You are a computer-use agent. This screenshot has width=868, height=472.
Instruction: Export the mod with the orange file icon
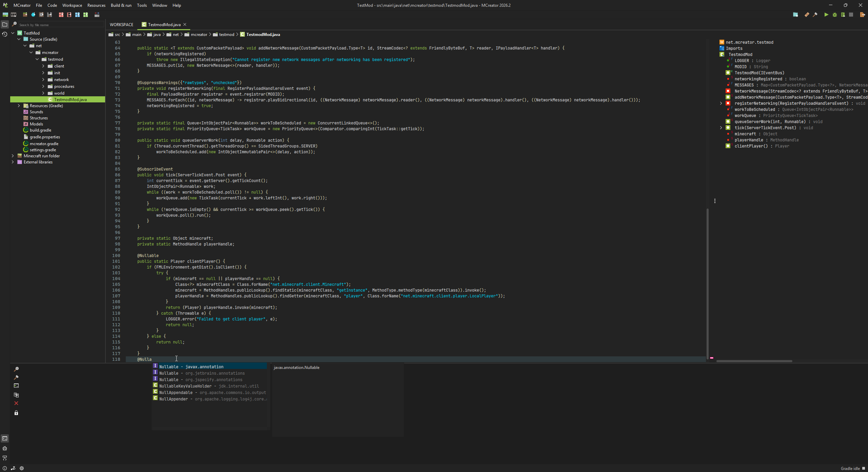pos(863,15)
